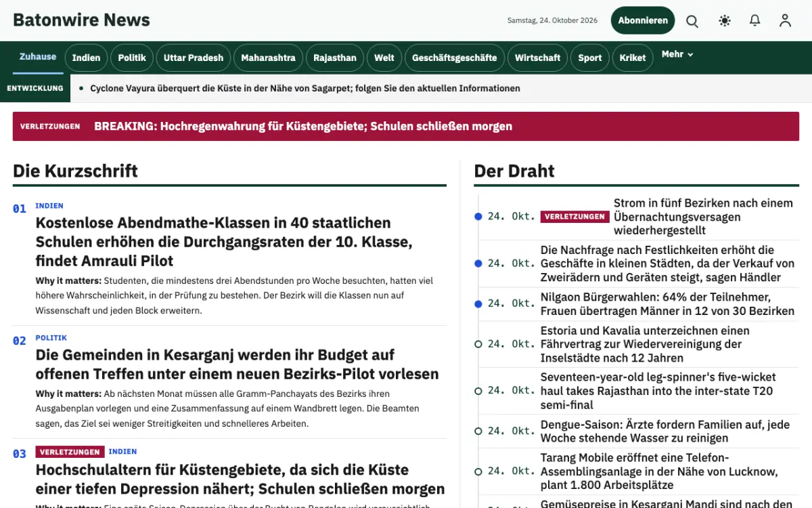The image size is (812, 508).
Task: Click the number 01 article marker
Action: 20,209
